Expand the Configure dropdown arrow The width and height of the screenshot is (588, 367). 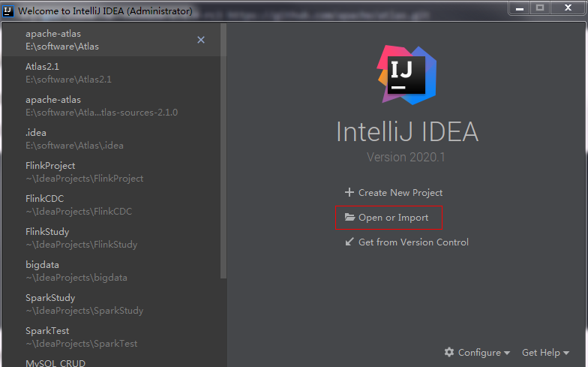point(507,353)
